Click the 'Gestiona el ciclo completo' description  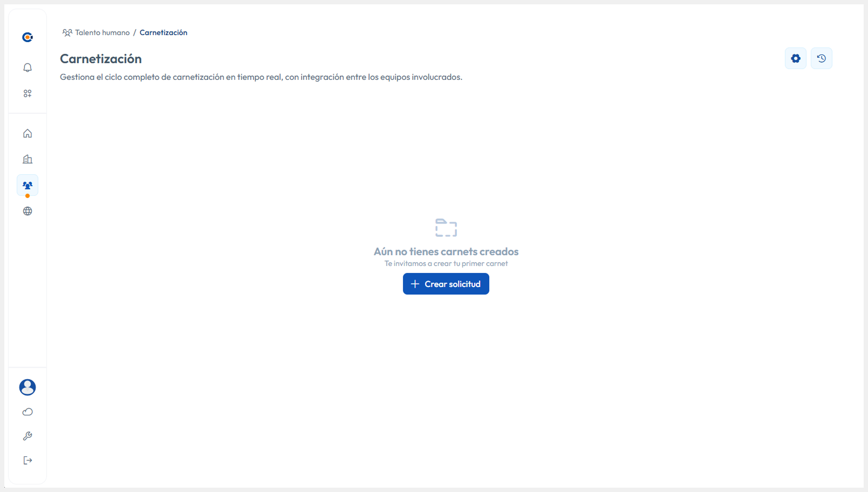(261, 77)
